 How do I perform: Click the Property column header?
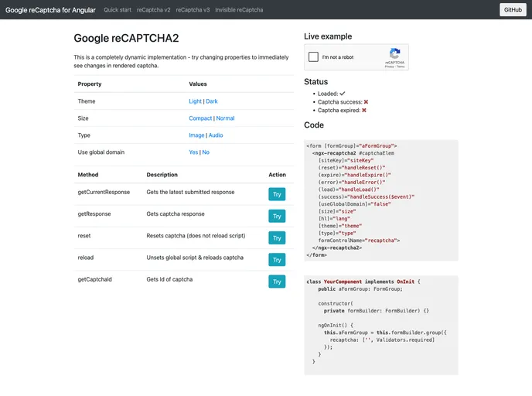(x=90, y=84)
